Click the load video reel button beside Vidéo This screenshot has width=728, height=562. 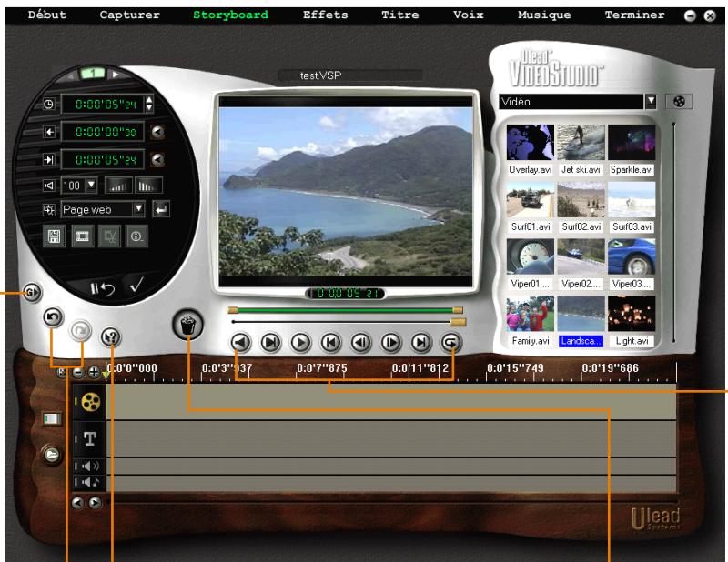[679, 102]
